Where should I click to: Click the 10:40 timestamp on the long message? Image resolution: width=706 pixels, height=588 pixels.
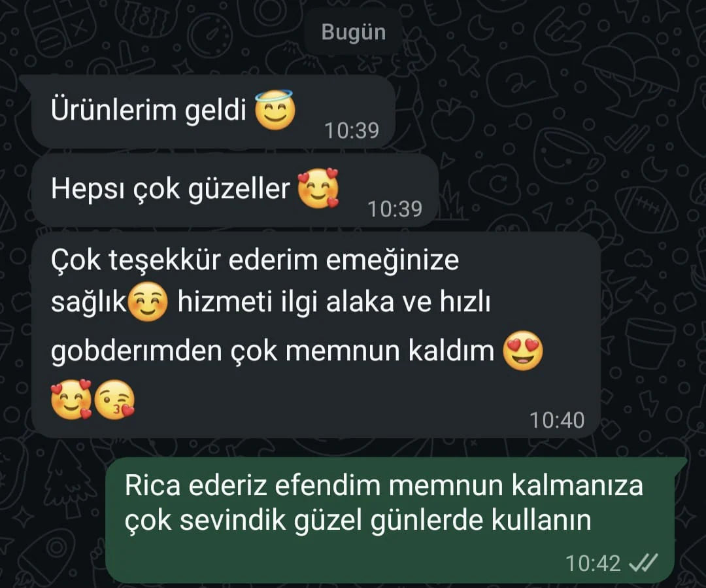coord(557,420)
